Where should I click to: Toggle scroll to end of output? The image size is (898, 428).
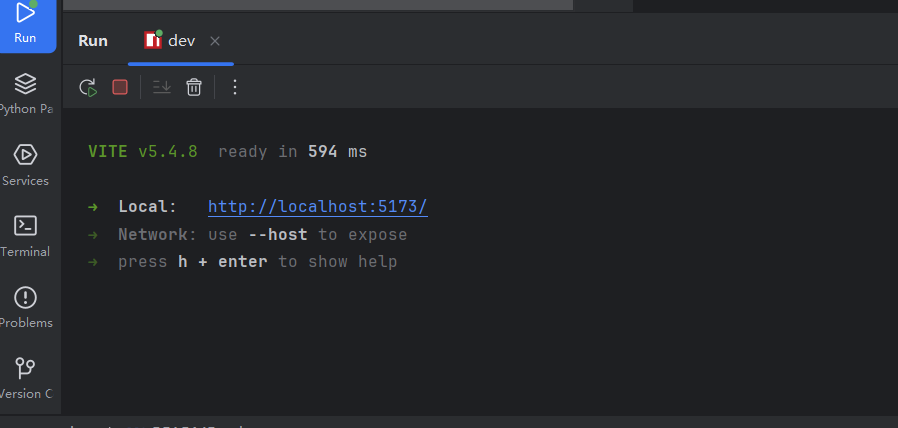pyautogui.click(x=162, y=87)
